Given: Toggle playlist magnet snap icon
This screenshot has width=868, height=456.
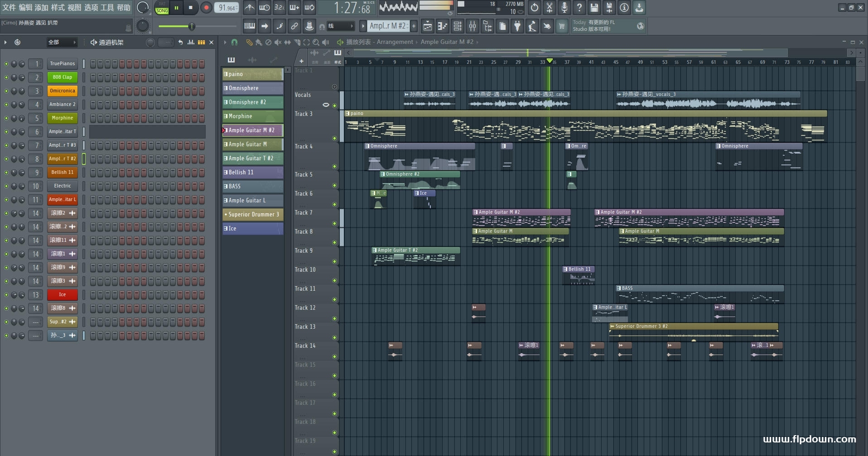Looking at the screenshot, I should click(234, 42).
